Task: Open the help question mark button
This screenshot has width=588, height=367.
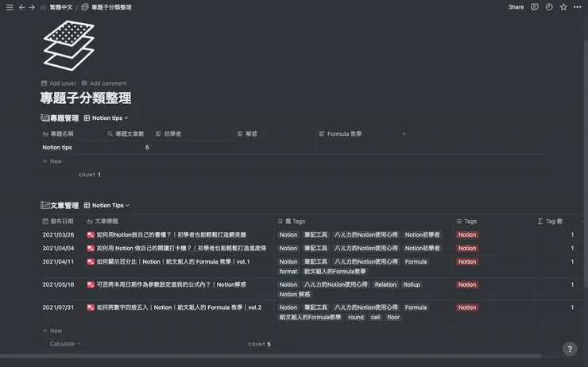Action: 570,349
